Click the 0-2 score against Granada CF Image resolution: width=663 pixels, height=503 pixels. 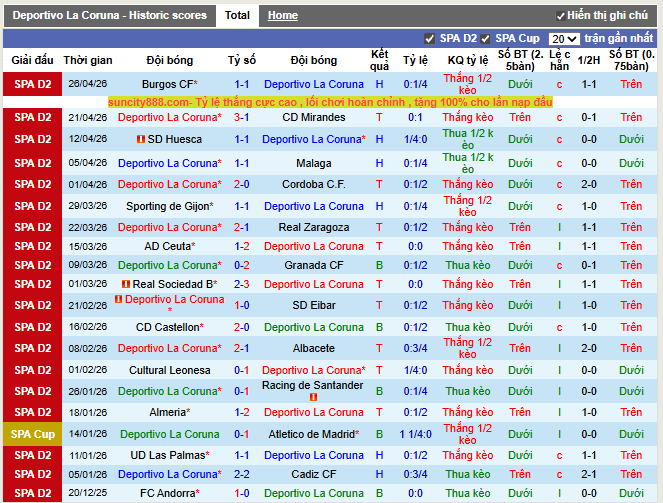click(x=241, y=265)
